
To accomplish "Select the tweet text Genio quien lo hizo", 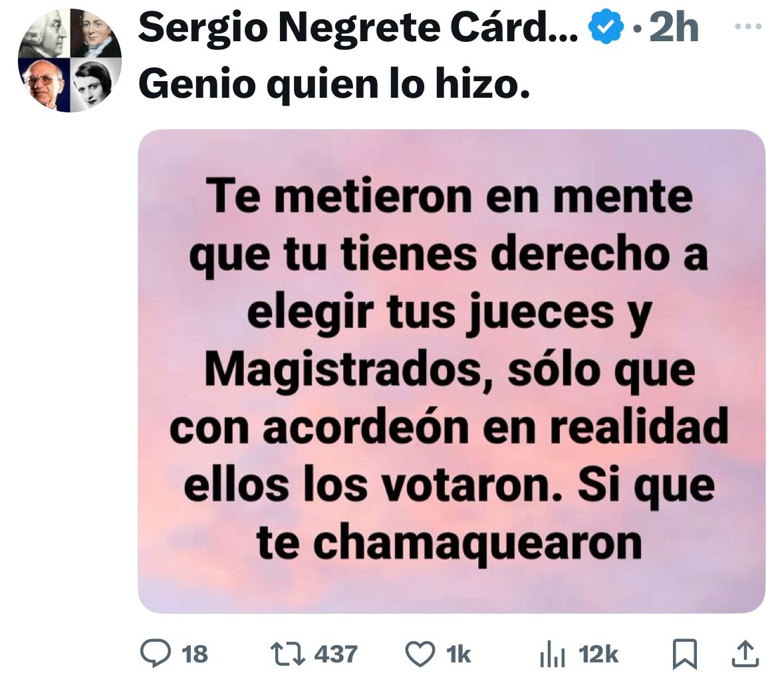I will (x=334, y=83).
